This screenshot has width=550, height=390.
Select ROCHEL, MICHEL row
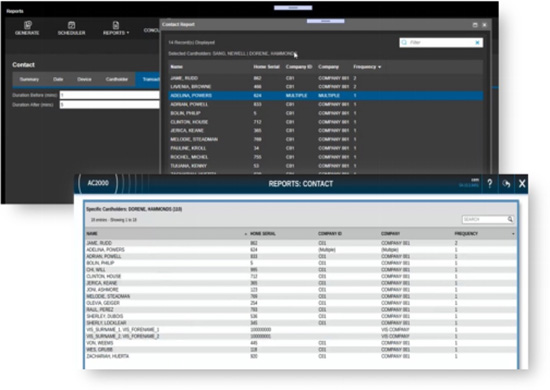(x=326, y=157)
